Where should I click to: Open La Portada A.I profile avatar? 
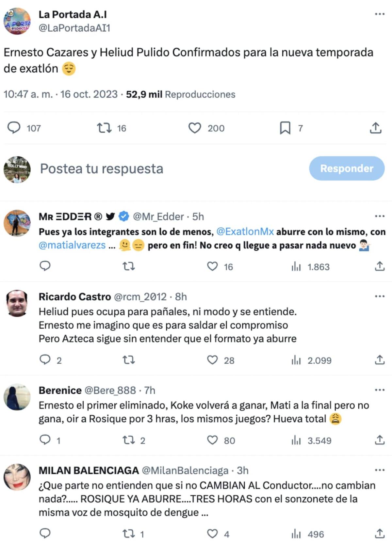[x=17, y=21]
